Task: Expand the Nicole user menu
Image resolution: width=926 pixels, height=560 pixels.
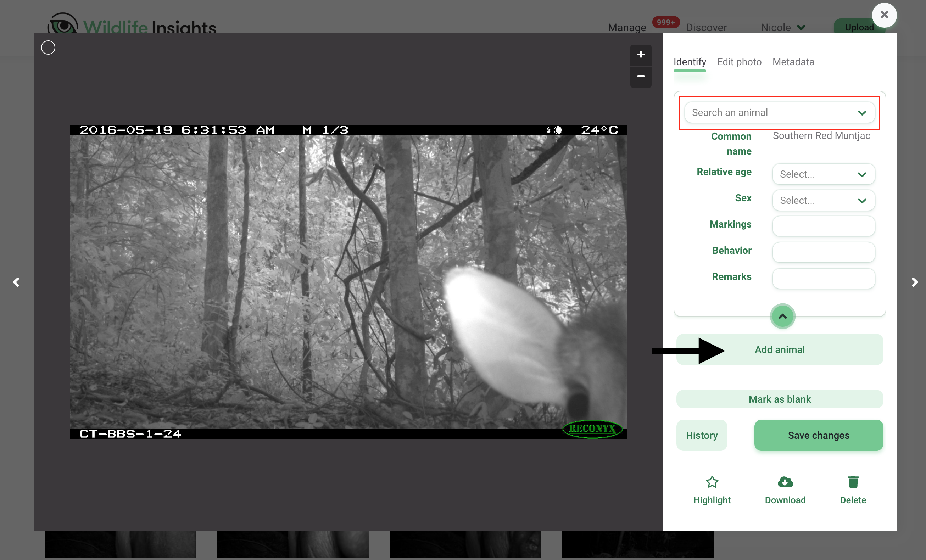Action: (x=783, y=27)
